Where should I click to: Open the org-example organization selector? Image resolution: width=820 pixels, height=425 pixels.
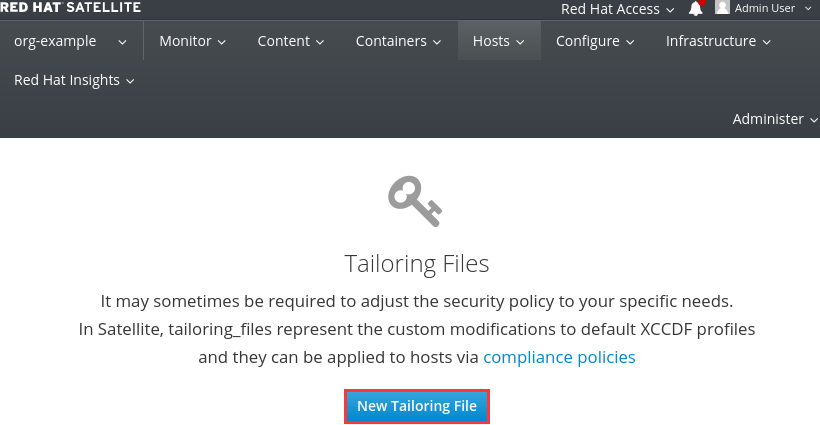click(70, 41)
